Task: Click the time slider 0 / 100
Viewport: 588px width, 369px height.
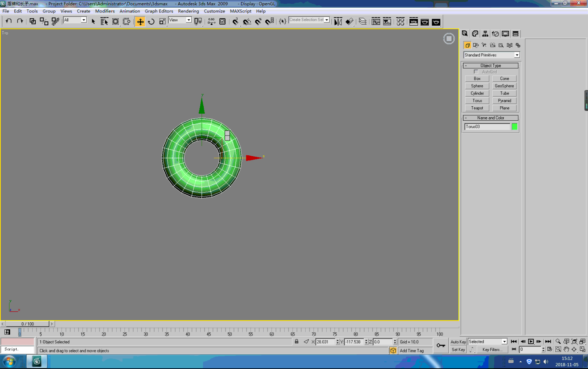Action: [28, 324]
